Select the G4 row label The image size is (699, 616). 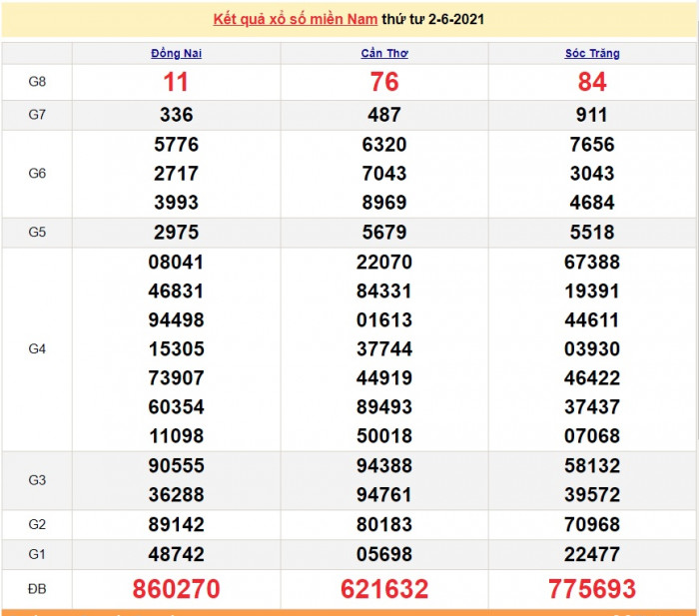point(37,348)
